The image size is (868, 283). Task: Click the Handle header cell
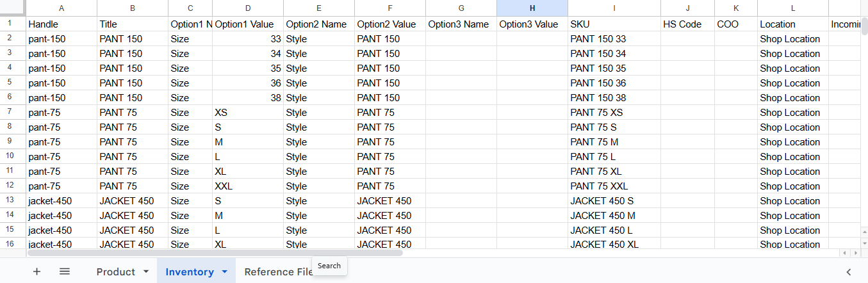tap(61, 24)
